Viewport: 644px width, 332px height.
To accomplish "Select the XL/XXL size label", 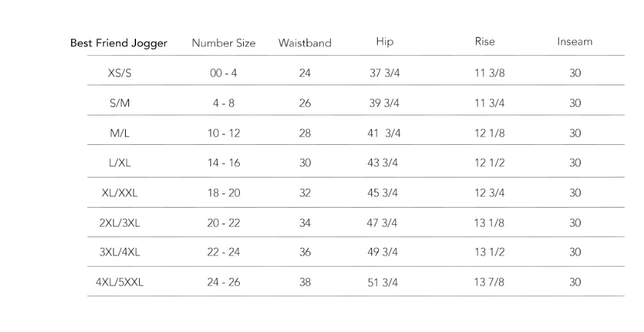I will [x=120, y=193].
